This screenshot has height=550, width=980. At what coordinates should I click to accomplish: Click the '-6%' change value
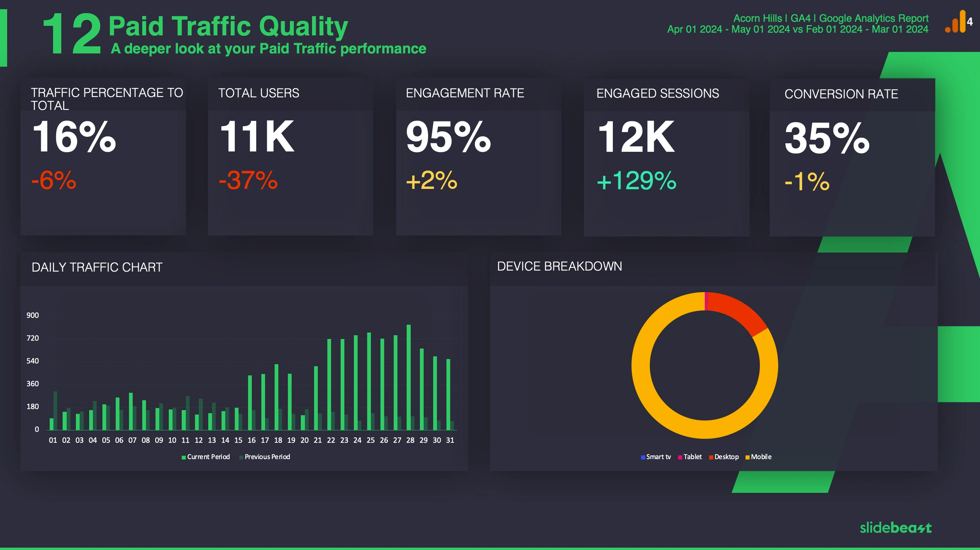coord(54,180)
